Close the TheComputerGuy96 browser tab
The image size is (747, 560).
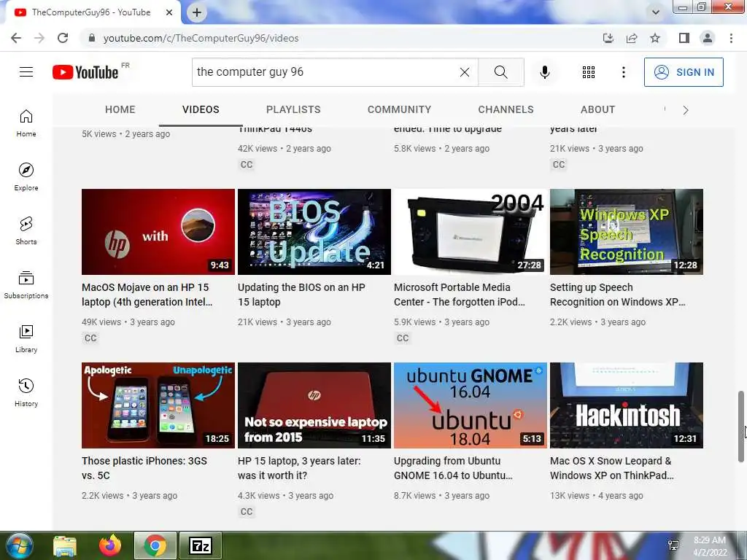pos(169,12)
